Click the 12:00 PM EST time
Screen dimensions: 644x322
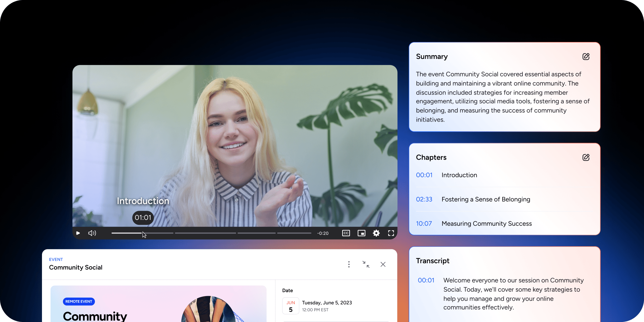[315, 310]
